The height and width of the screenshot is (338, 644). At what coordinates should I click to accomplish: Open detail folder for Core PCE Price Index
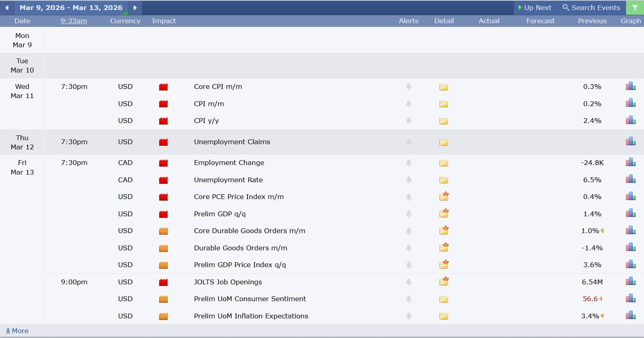coord(444,197)
